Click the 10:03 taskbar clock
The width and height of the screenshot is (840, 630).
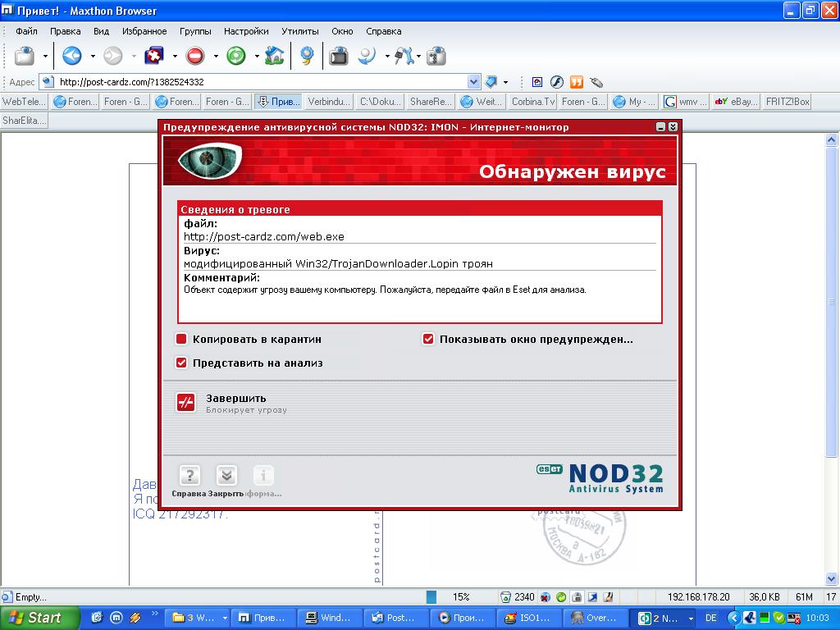point(817,618)
